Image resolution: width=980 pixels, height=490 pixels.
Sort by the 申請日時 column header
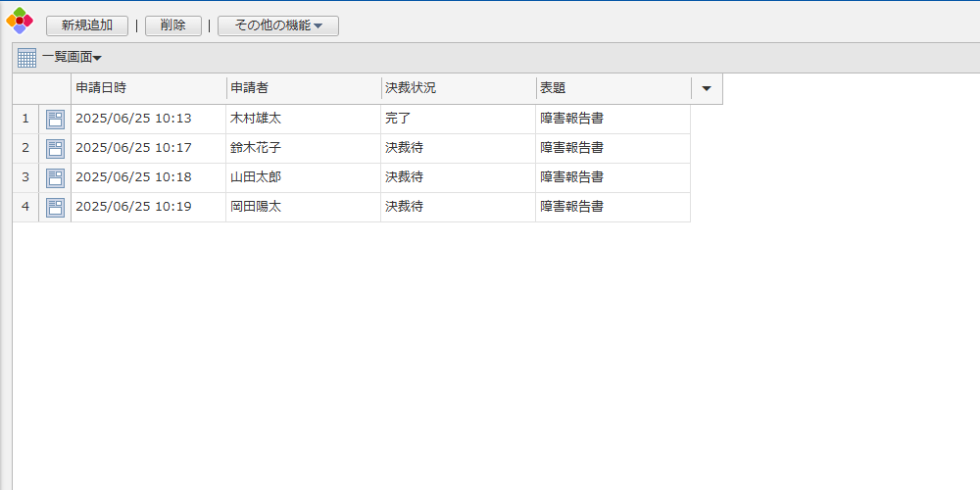click(x=148, y=88)
